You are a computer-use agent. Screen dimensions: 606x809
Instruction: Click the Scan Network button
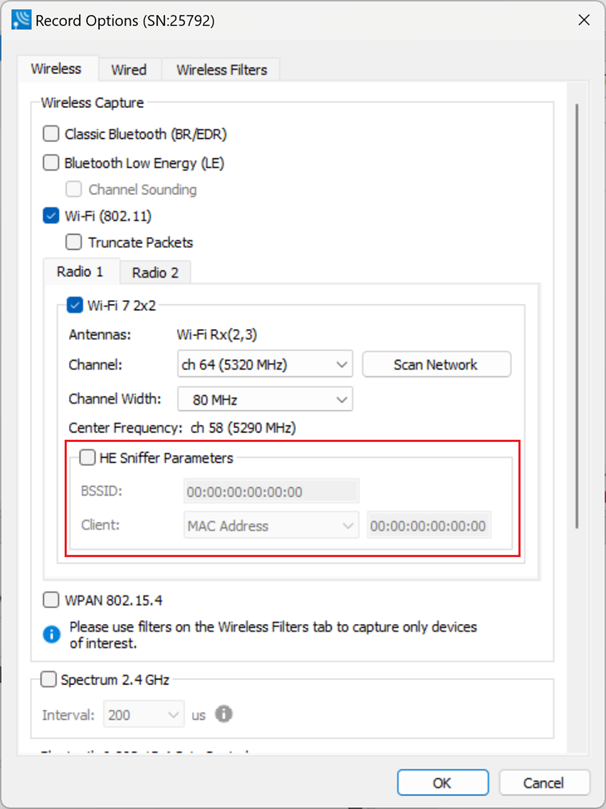[436, 364]
